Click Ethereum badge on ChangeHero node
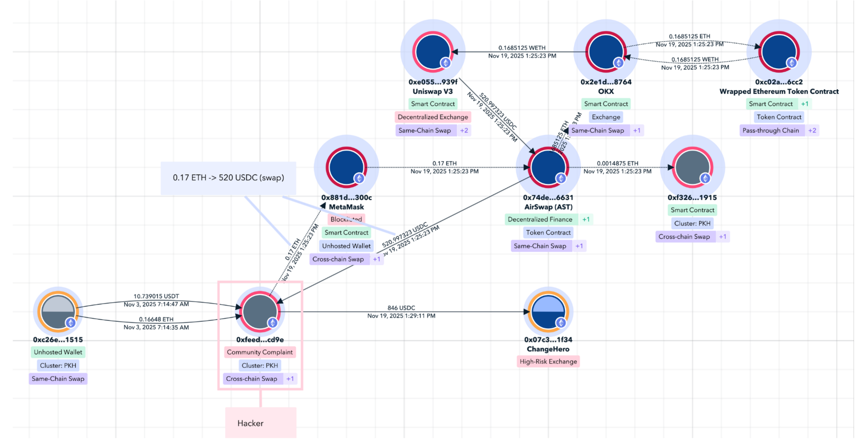 click(561, 323)
